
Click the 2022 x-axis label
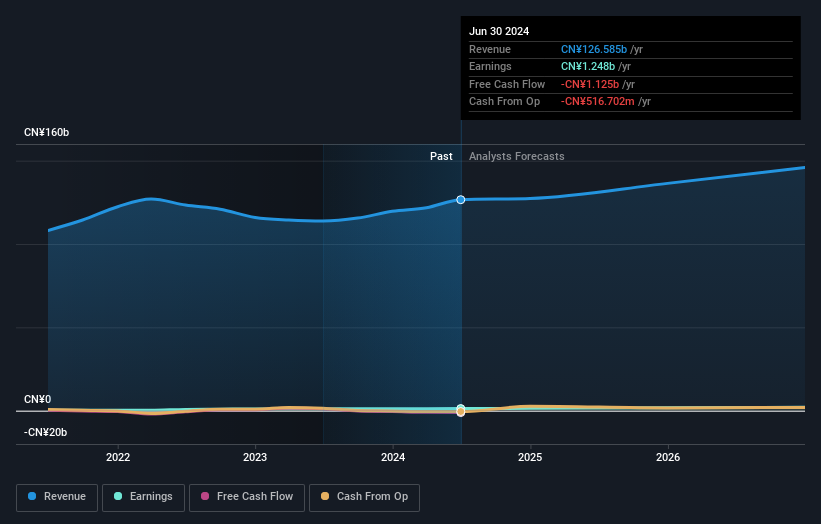tap(118, 458)
